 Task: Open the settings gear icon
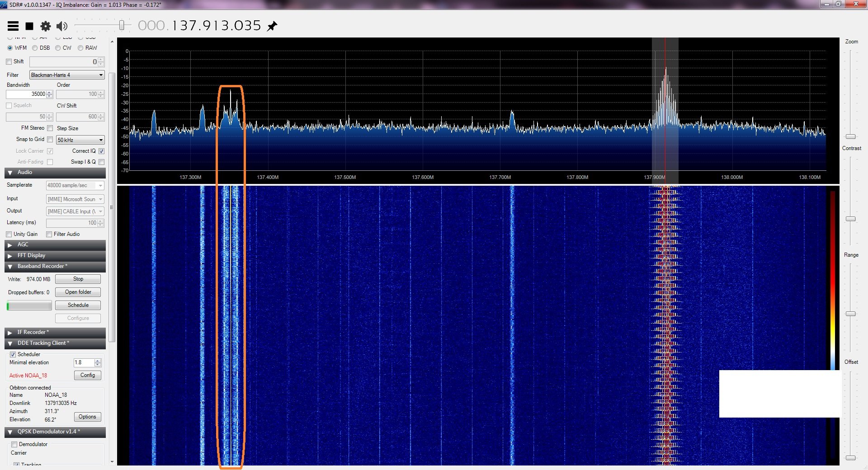[x=46, y=26]
